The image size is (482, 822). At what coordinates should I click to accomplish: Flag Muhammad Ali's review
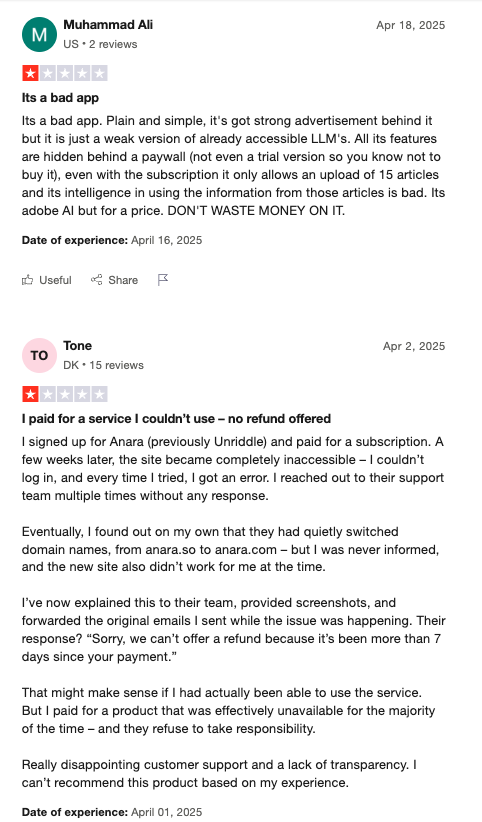tap(163, 280)
